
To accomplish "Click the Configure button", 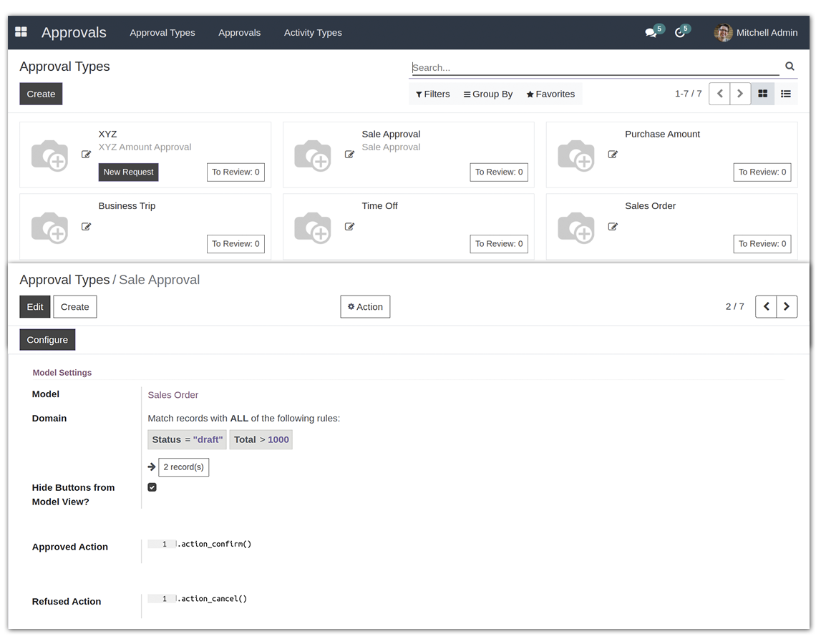I will (47, 340).
